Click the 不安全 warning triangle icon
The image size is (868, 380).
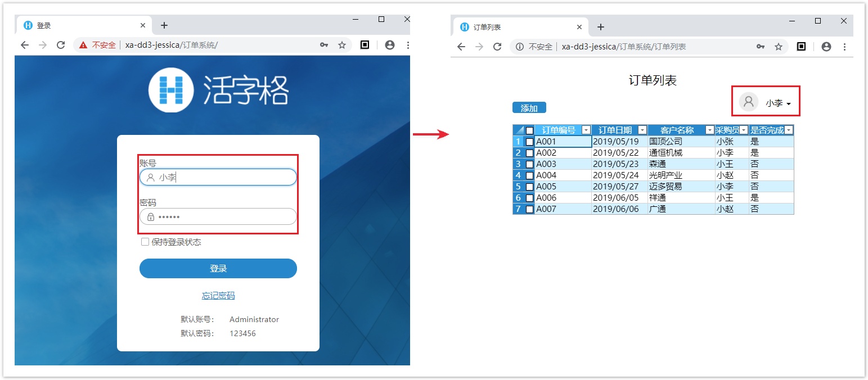coord(83,45)
